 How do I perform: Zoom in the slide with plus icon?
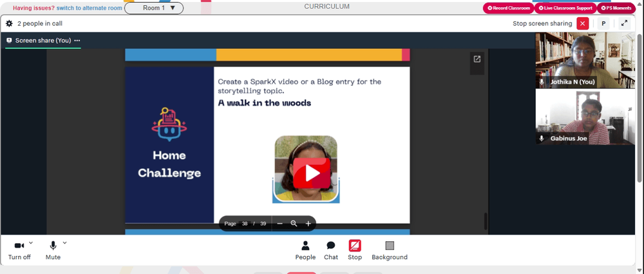[x=308, y=224]
